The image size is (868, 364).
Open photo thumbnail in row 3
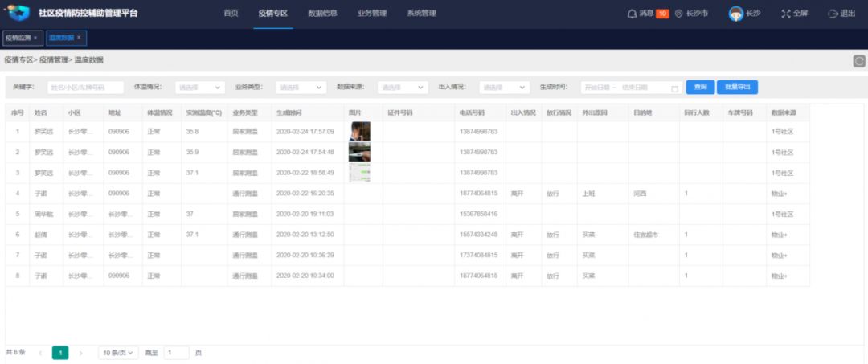click(x=359, y=173)
